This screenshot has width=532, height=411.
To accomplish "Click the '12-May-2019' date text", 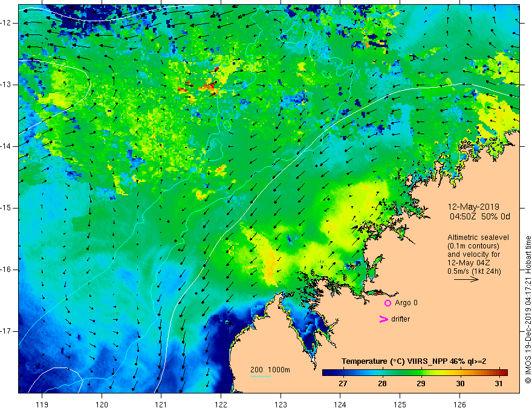I will coord(473,207).
